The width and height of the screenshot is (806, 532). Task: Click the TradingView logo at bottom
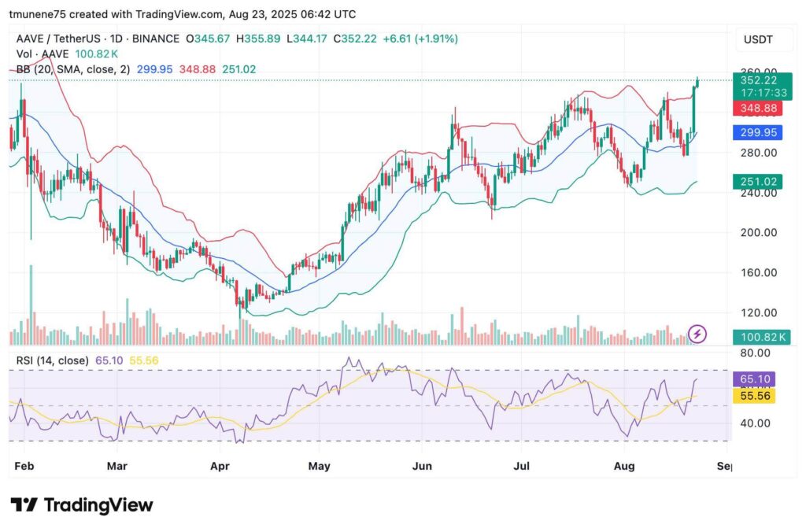[82, 504]
